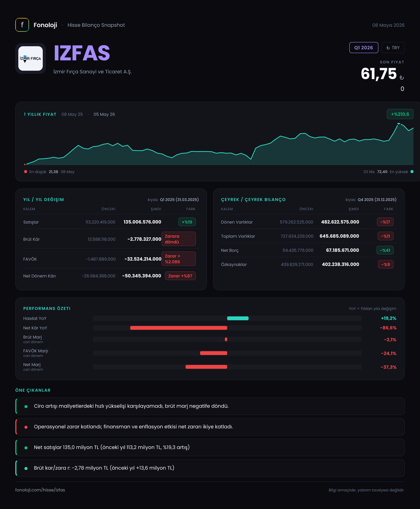Click the -%41 Net Borç badge
The width and height of the screenshot is (420, 509).
385,250
